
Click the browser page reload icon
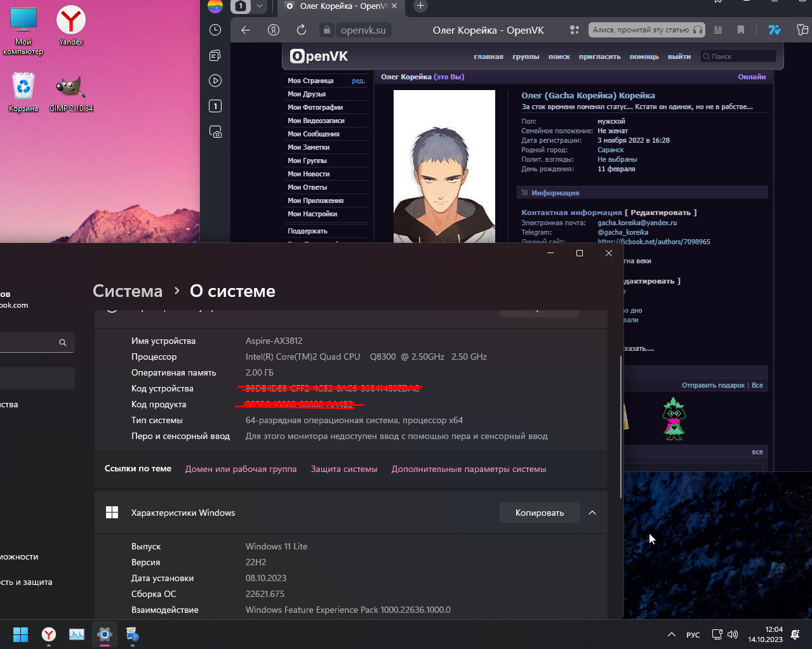(x=302, y=30)
